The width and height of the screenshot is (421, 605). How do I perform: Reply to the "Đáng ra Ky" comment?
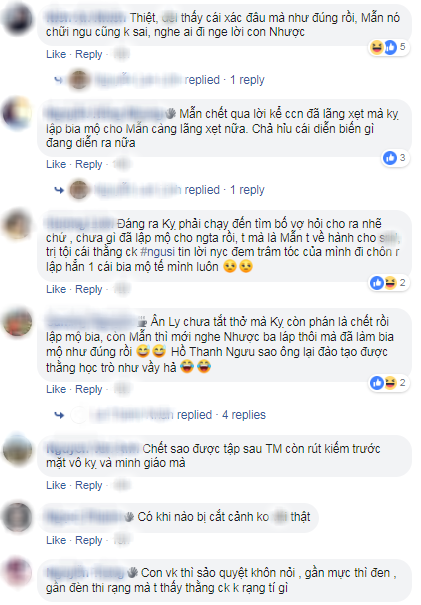88,289
